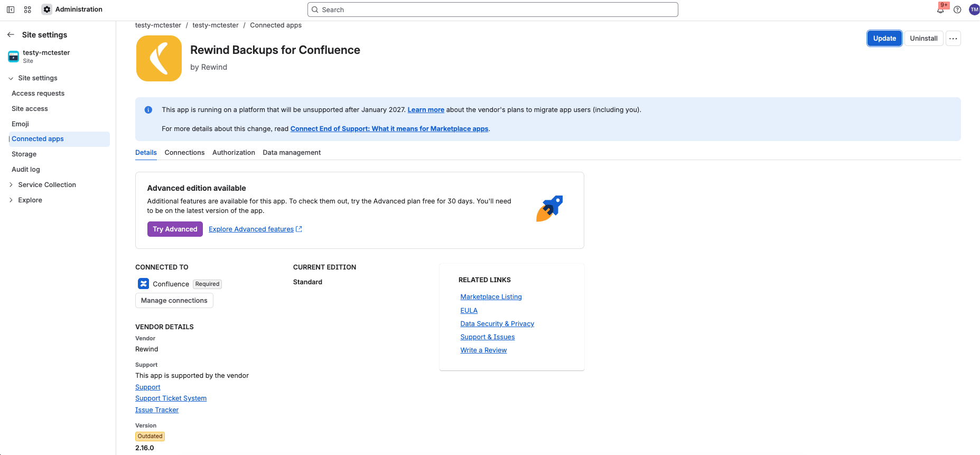The height and width of the screenshot is (455, 980).
Task: Open the EULA link
Action: click(469, 311)
